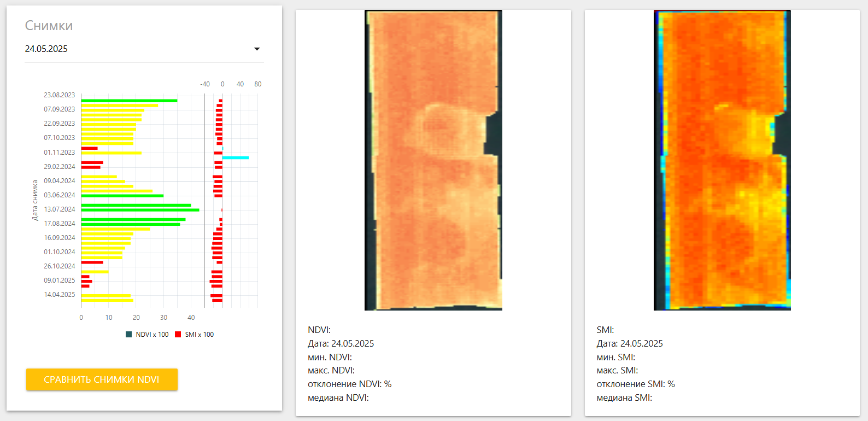Click the 01.11.2023 date axis label

coord(60,153)
